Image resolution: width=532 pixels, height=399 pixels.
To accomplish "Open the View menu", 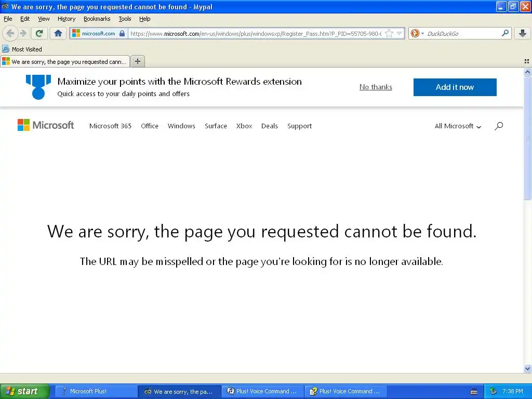I will pos(44,19).
